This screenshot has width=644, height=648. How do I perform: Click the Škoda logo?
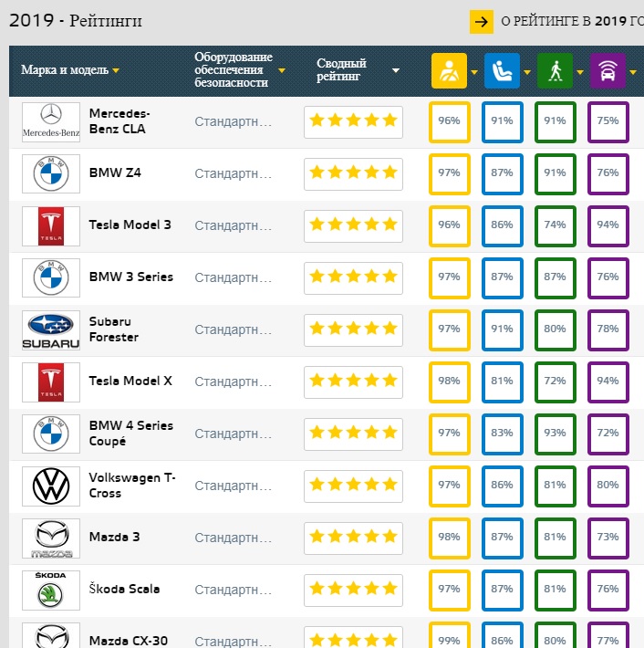tap(51, 591)
